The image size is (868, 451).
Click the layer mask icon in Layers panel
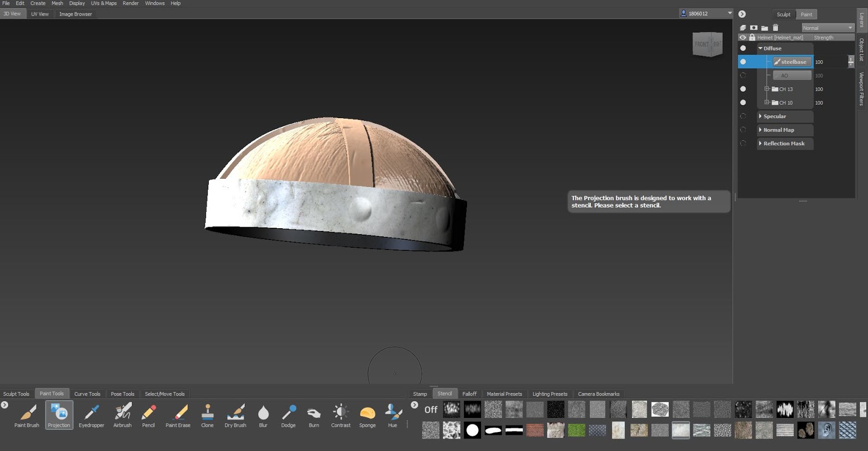(754, 28)
